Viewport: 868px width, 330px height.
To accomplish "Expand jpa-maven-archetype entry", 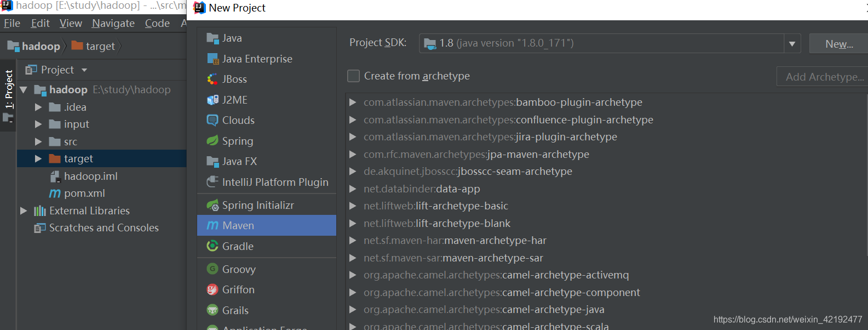I will point(353,155).
